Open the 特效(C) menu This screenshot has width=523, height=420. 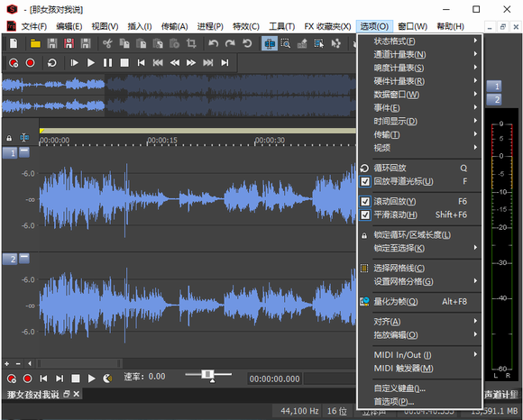pos(246,26)
